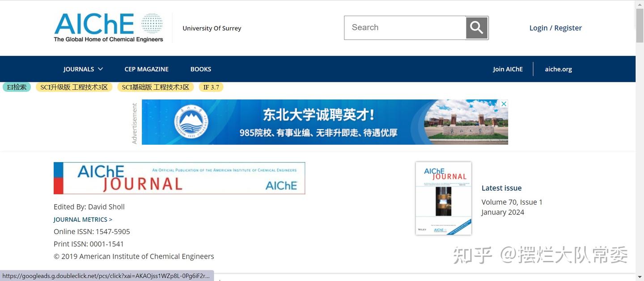
Task: Click inside the Search input field
Action: (x=402, y=27)
